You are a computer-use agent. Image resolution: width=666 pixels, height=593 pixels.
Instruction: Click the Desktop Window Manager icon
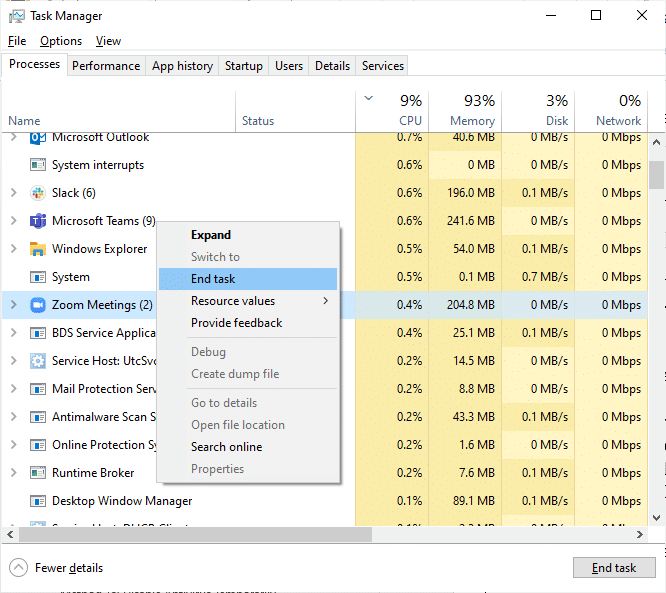pyautogui.click(x=38, y=501)
